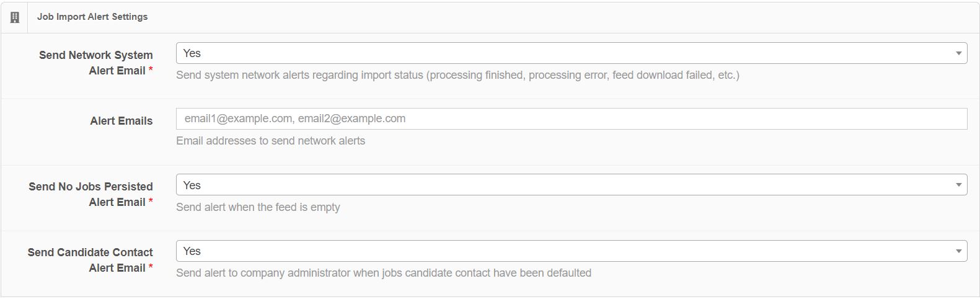Click the Alert Emails field label
The height and width of the screenshot is (299, 980).
point(121,121)
